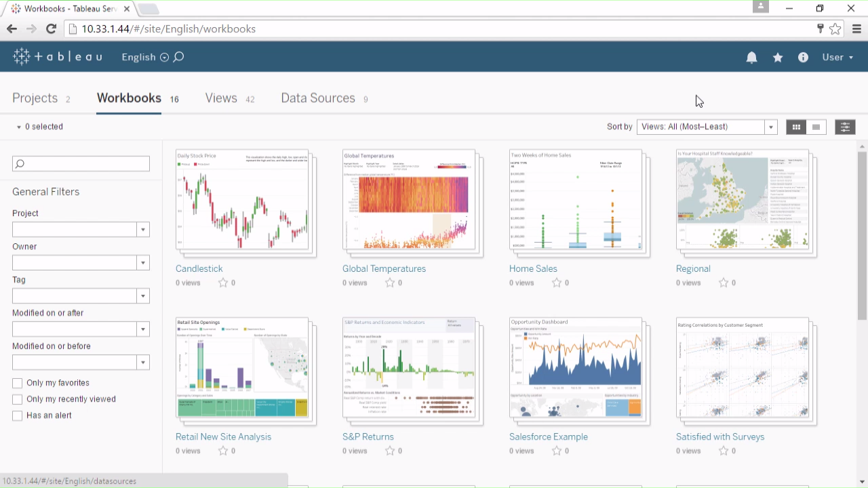
Task: Expand the Project filter dropdown
Action: (142, 229)
